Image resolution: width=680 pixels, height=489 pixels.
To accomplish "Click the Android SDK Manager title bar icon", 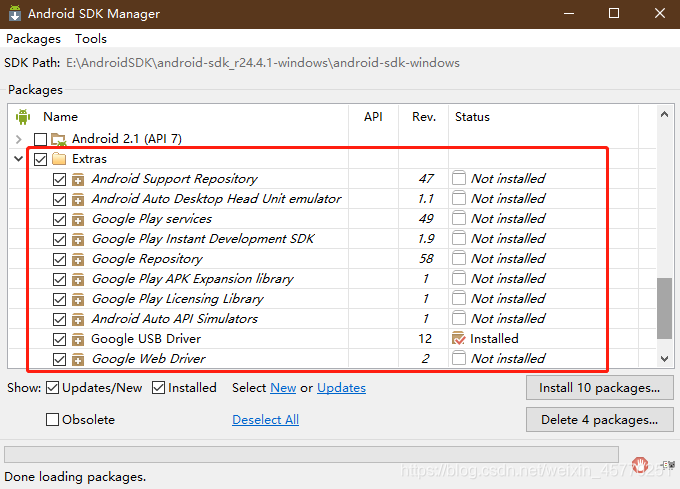I will pyautogui.click(x=15, y=13).
